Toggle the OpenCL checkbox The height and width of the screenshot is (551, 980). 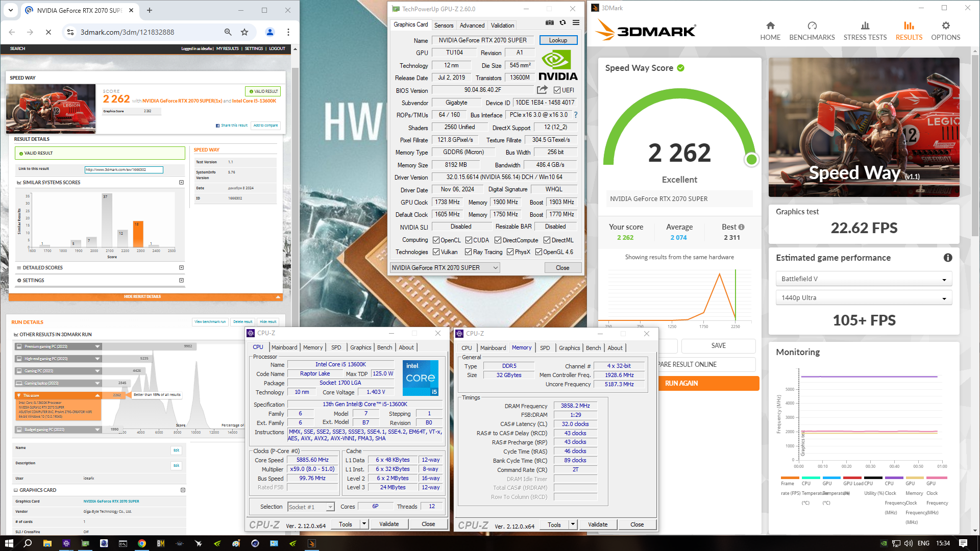436,240
